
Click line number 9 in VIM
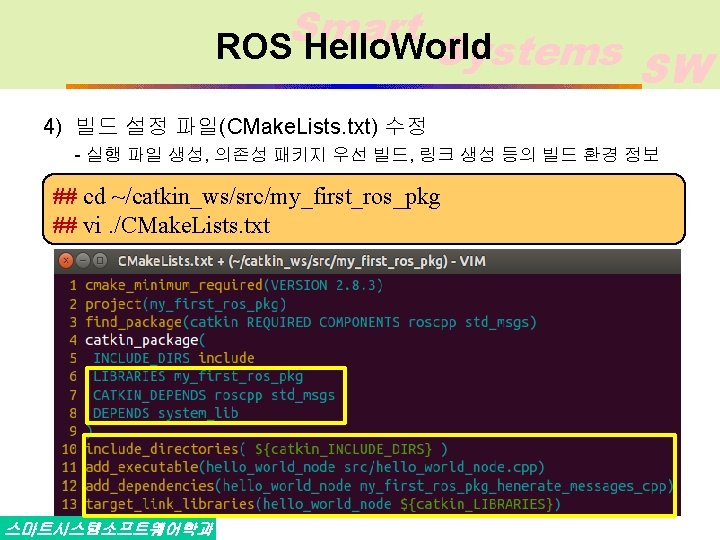(x=73, y=431)
